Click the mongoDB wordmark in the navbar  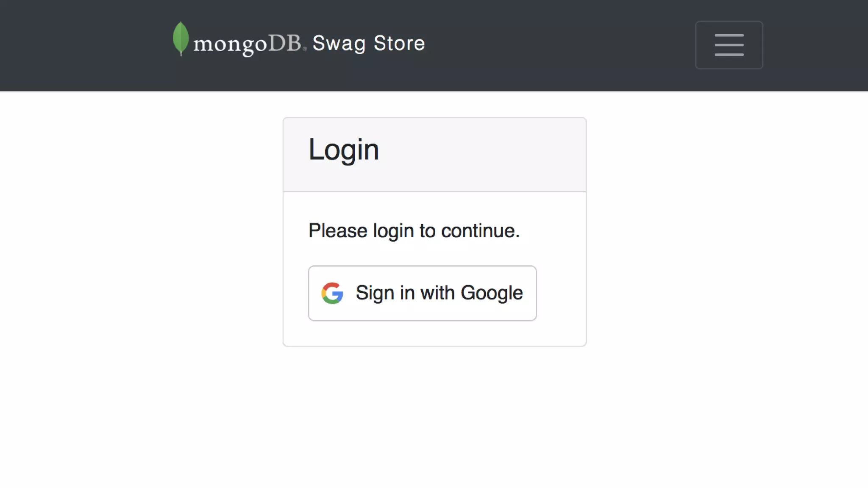(247, 44)
